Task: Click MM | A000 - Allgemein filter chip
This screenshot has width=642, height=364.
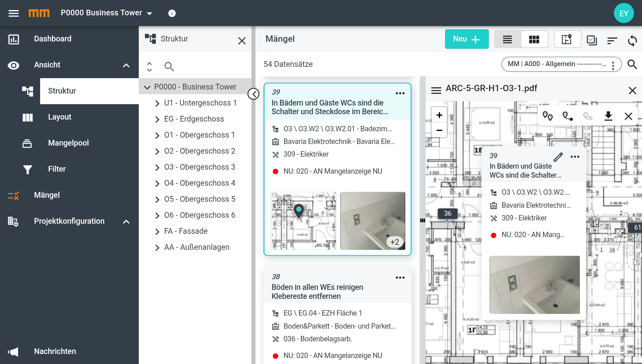Action: click(x=556, y=64)
